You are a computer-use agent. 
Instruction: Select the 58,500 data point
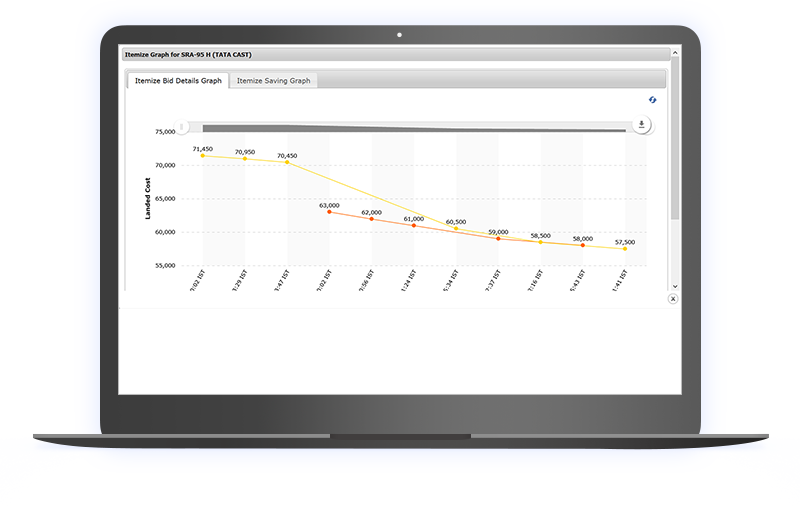tap(541, 242)
